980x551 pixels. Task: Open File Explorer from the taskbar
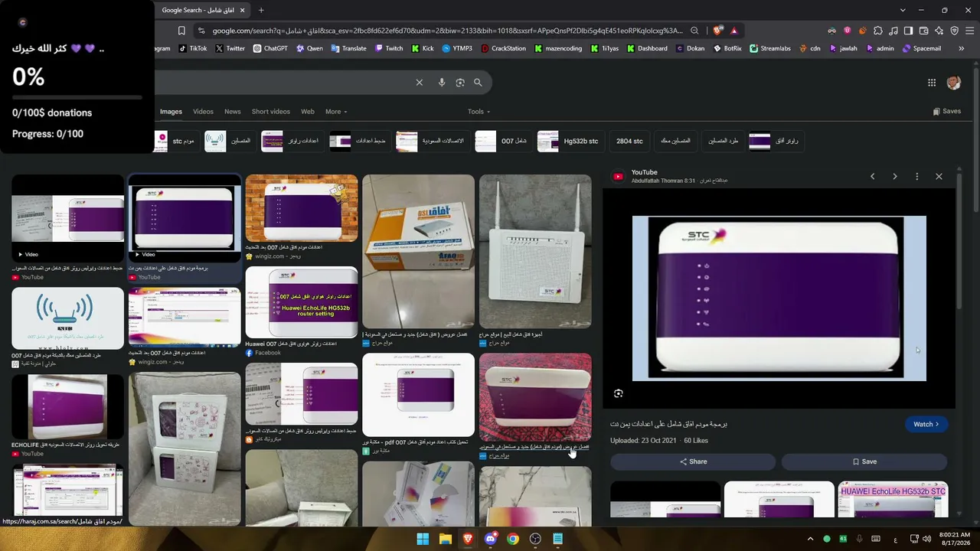445,539
